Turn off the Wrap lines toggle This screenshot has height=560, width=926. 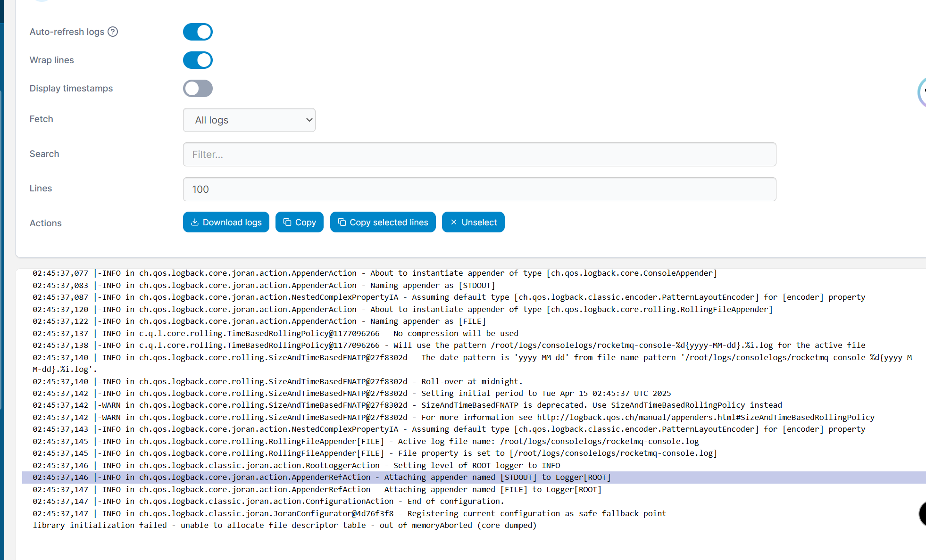[x=198, y=60]
